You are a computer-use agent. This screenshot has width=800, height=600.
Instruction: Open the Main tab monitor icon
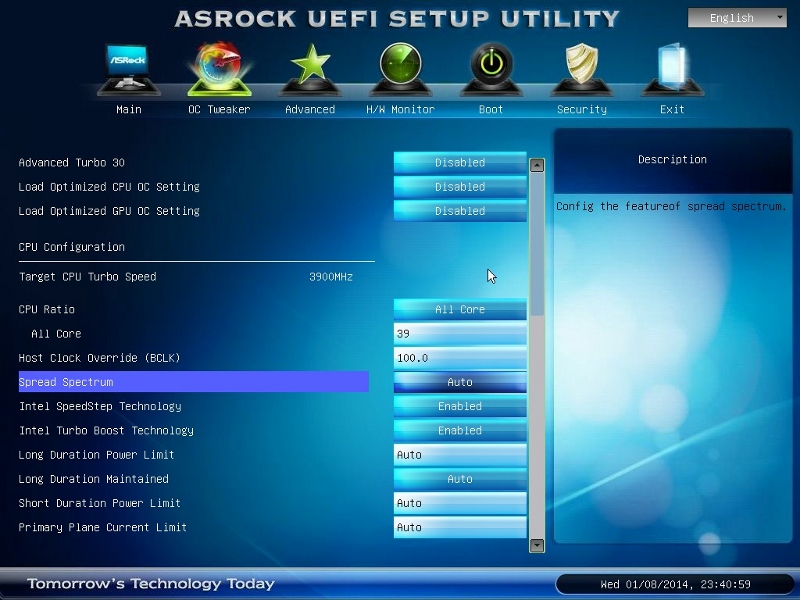click(x=129, y=70)
